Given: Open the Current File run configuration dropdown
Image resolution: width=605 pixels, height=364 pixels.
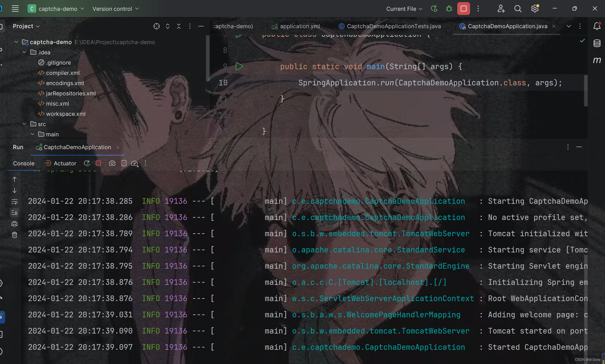Looking at the screenshot, I should pyautogui.click(x=404, y=9).
